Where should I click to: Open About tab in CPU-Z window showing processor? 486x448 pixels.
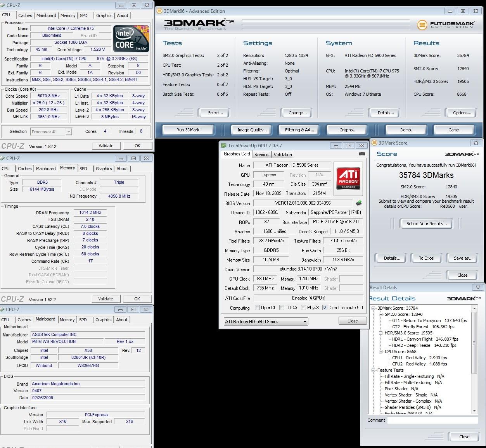tap(123, 16)
